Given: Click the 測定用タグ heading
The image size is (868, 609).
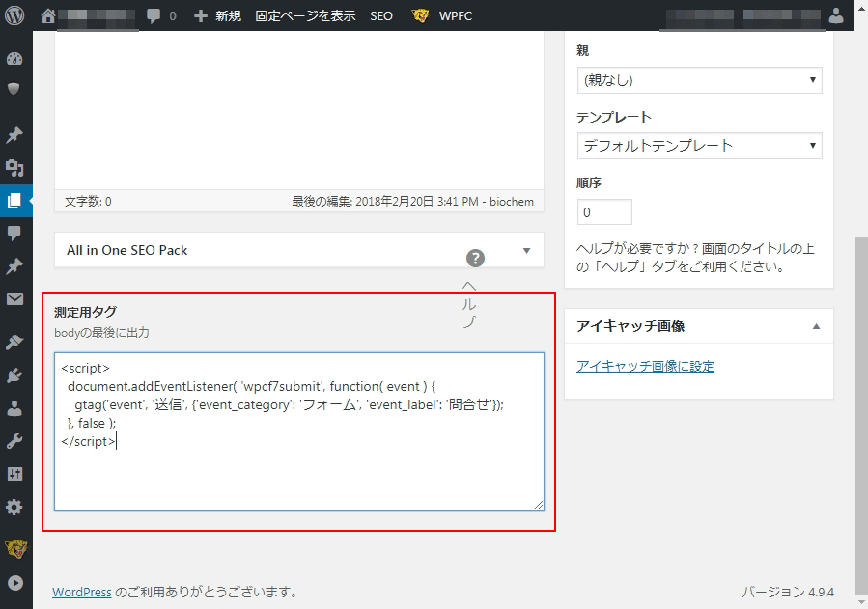Looking at the screenshot, I should [x=85, y=312].
